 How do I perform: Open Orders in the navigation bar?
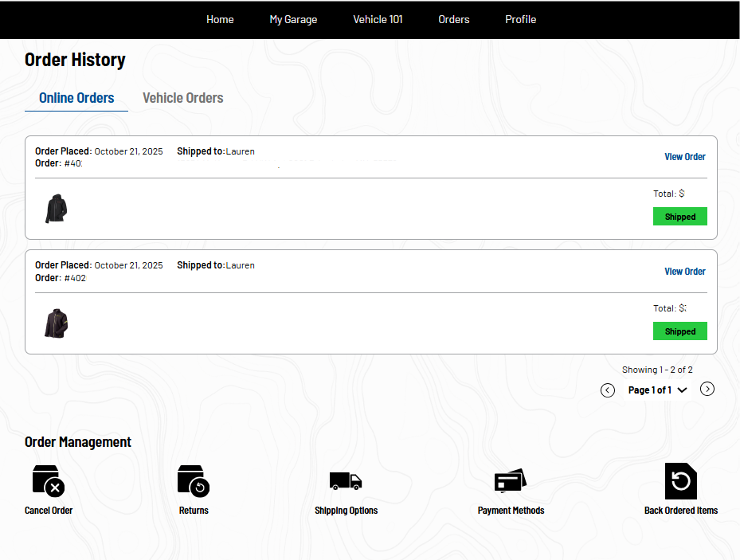click(454, 19)
